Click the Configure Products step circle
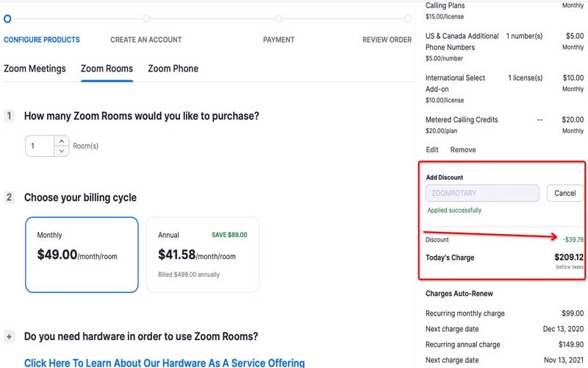The height and width of the screenshot is (368, 588). coord(7,18)
